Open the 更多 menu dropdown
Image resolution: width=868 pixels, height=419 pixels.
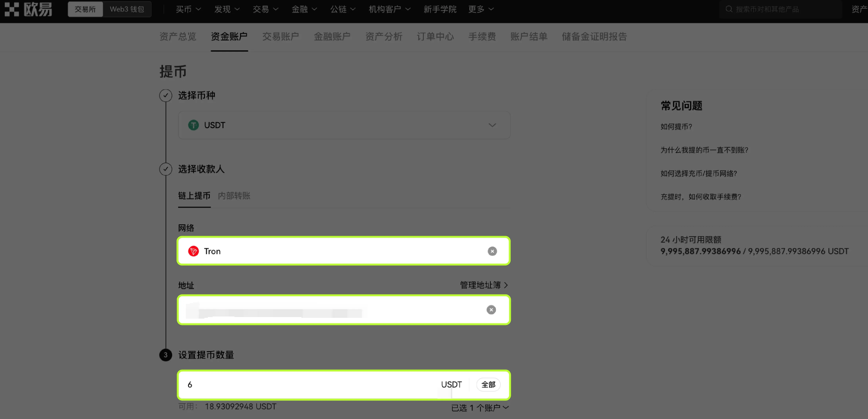click(x=481, y=9)
